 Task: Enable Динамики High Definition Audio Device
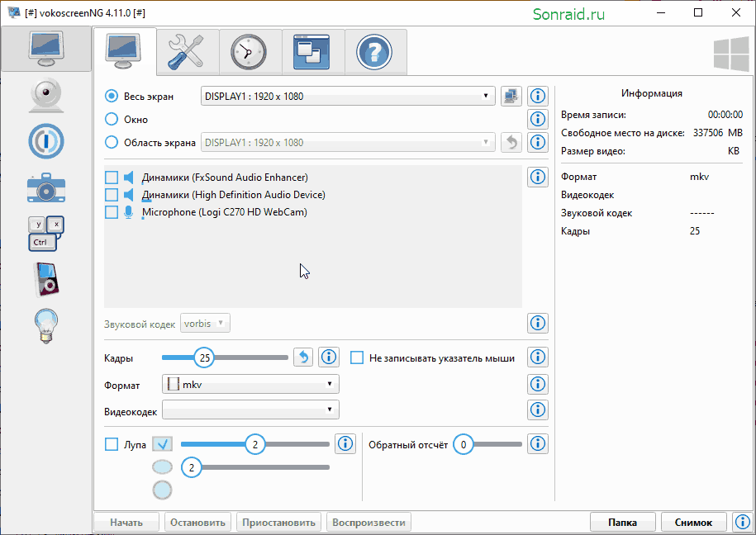click(x=112, y=195)
